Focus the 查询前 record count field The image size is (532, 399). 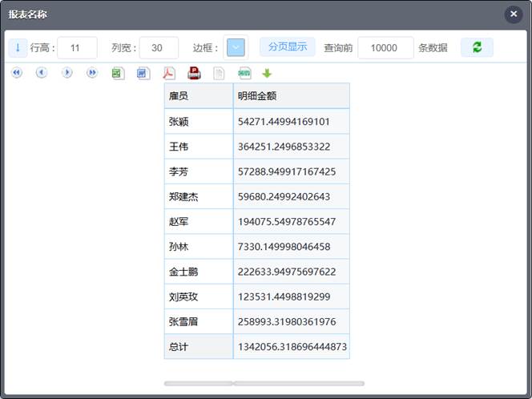point(385,48)
